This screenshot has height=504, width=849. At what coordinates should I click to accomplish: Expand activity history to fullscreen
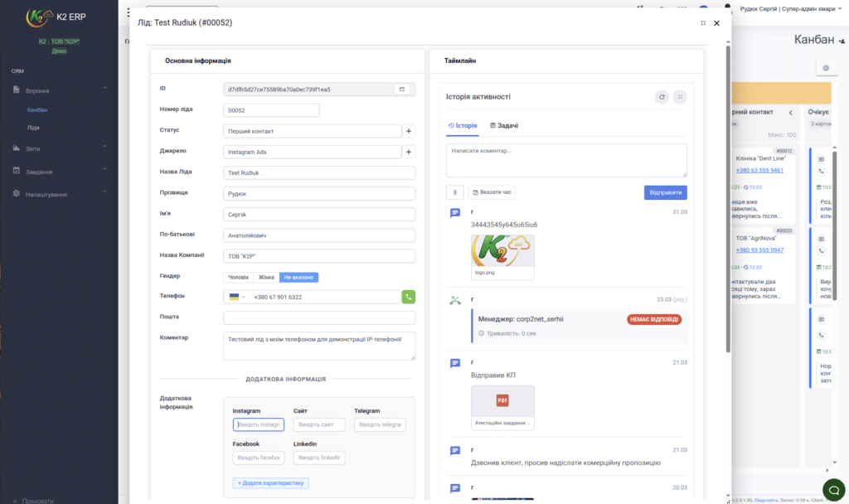coord(680,97)
